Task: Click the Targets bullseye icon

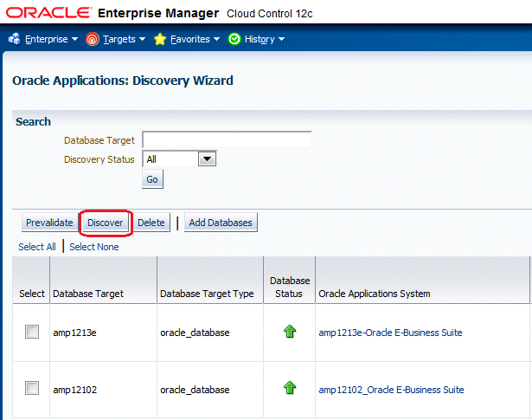Action: click(93, 39)
